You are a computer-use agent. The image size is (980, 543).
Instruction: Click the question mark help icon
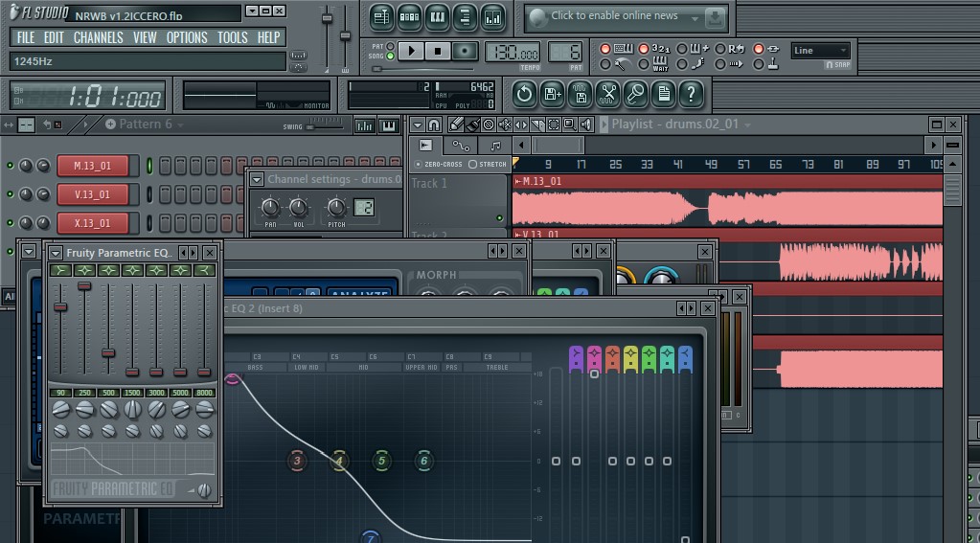(691, 94)
